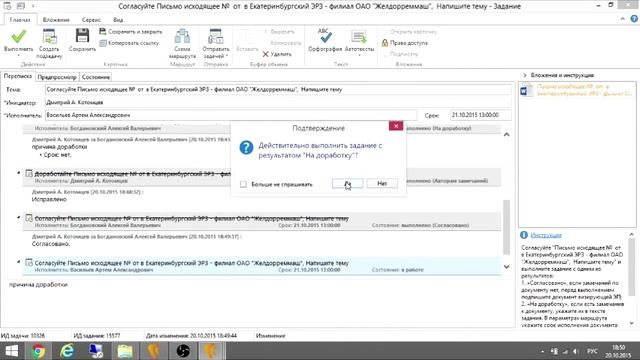Click Удалить with red X icon

click(x=277, y=54)
